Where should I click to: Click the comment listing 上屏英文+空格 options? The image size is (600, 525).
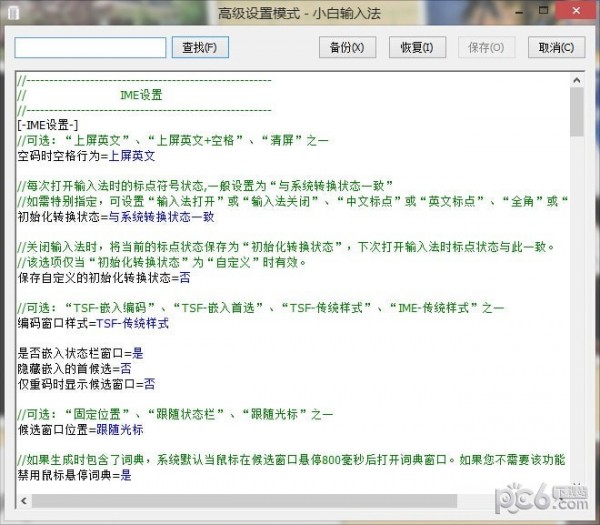pos(173,140)
